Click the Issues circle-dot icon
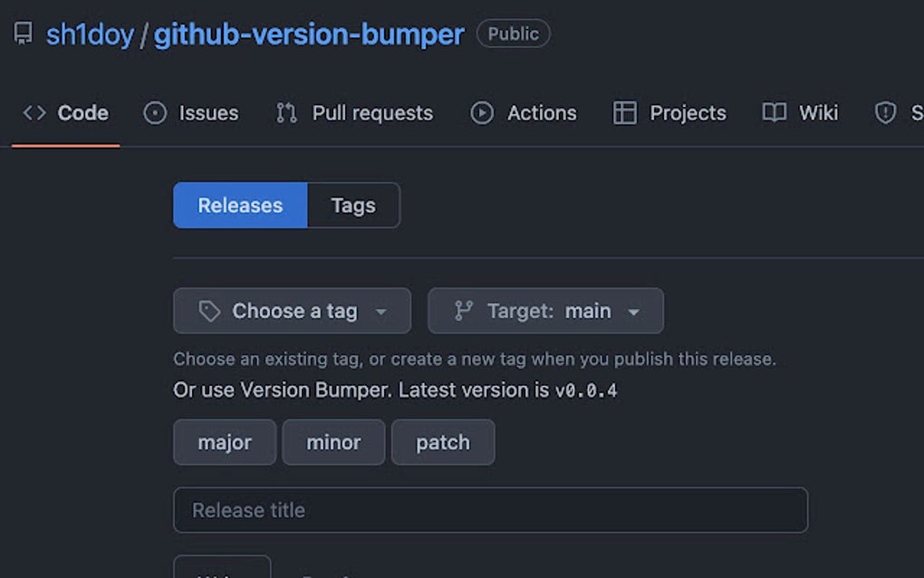 155,113
